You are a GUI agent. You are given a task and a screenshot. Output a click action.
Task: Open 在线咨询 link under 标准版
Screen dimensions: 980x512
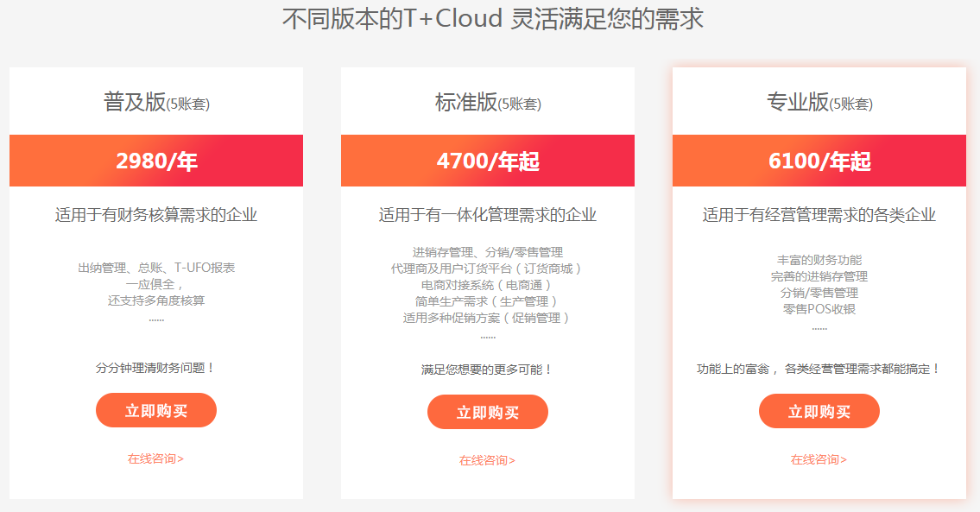click(x=488, y=461)
